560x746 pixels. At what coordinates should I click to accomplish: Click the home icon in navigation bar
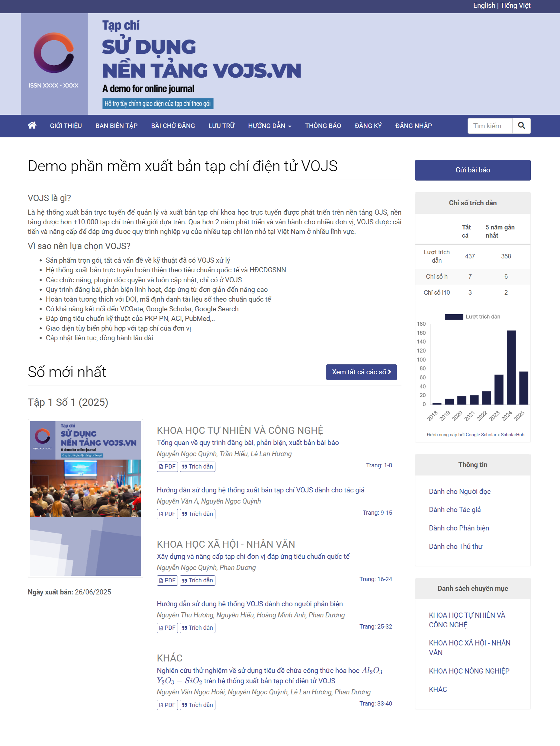tap(32, 126)
